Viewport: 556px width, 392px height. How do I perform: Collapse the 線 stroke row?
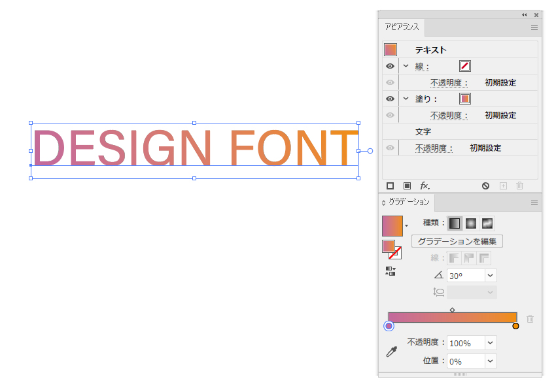[406, 66]
